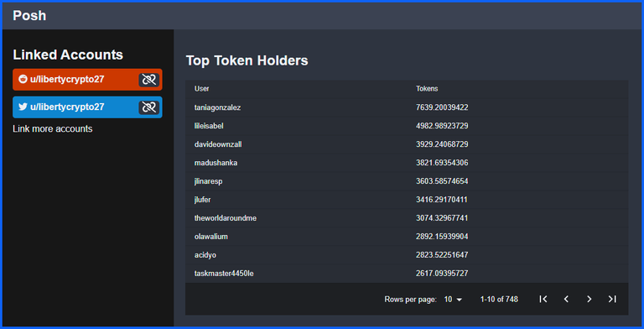Click the blue Twitter linked account button
644x329 pixels.
(x=87, y=107)
